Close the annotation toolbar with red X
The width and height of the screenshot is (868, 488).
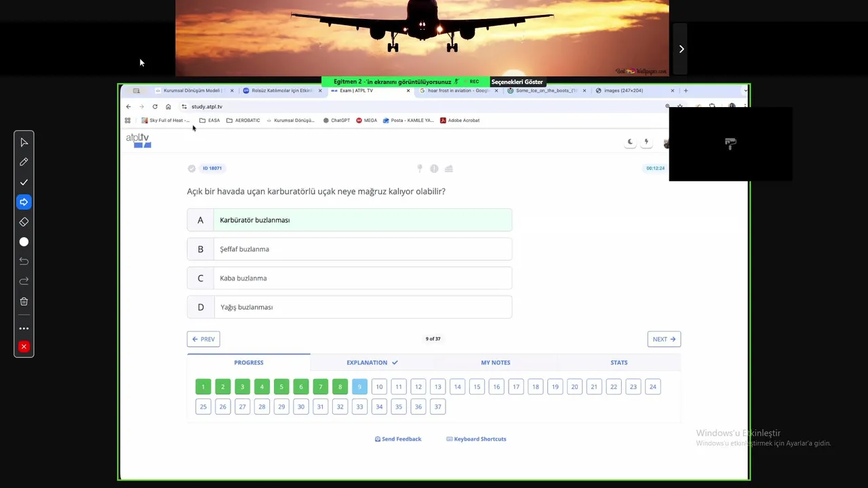[24, 346]
